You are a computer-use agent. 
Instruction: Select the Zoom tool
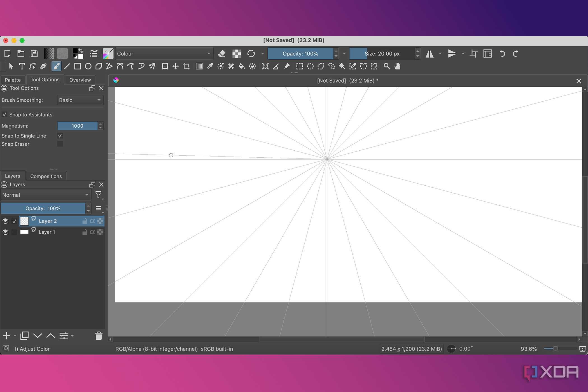[387, 66]
